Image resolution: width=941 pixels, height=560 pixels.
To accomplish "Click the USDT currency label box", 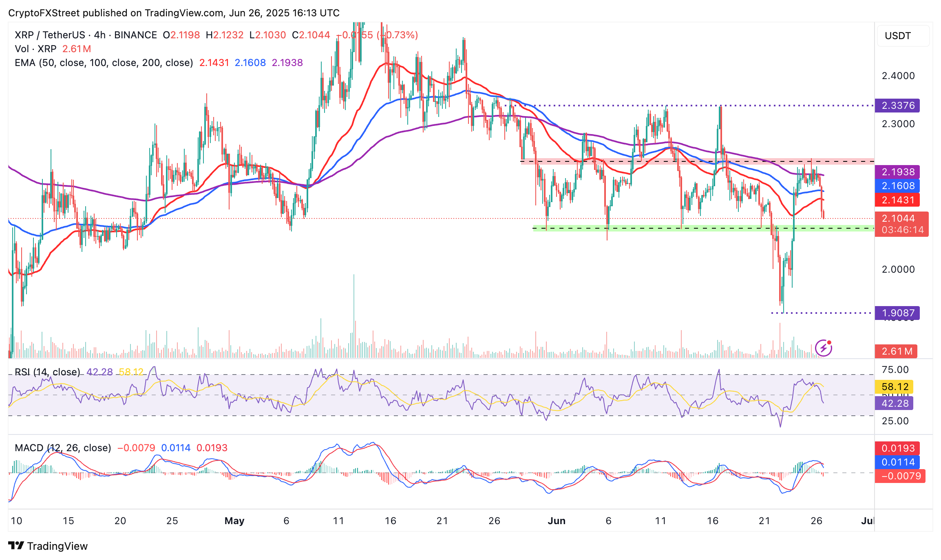I will click(903, 35).
